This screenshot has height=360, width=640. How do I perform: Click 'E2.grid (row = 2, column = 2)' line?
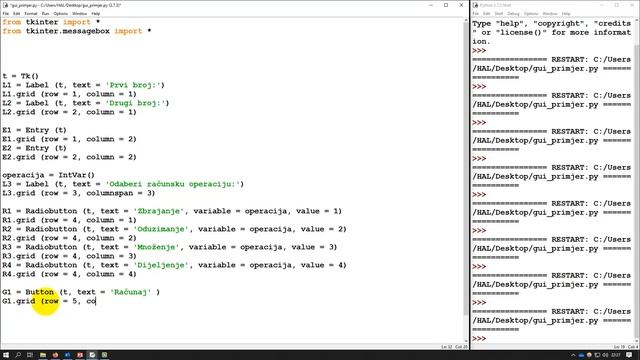pos(69,157)
